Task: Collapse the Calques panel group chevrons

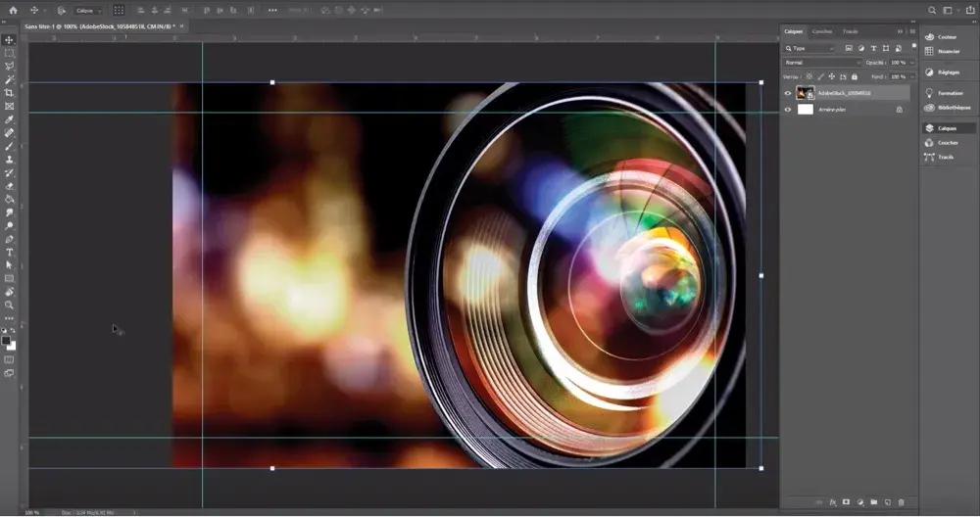Action: tap(900, 31)
